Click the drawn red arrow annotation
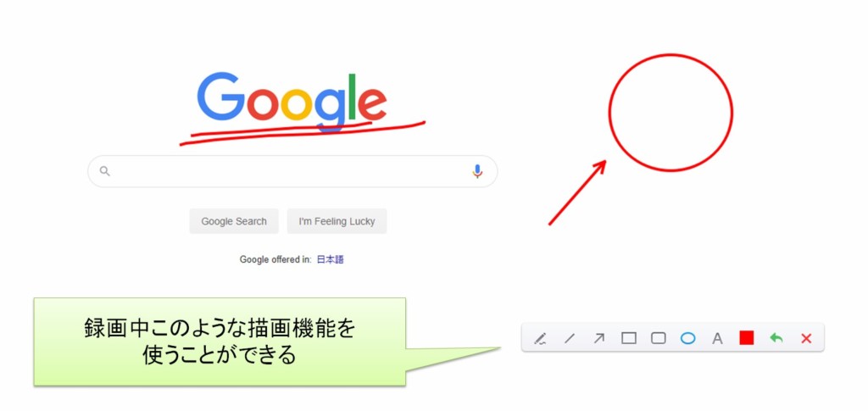The height and width of the screenshot is (411, 868). point(577,192)
